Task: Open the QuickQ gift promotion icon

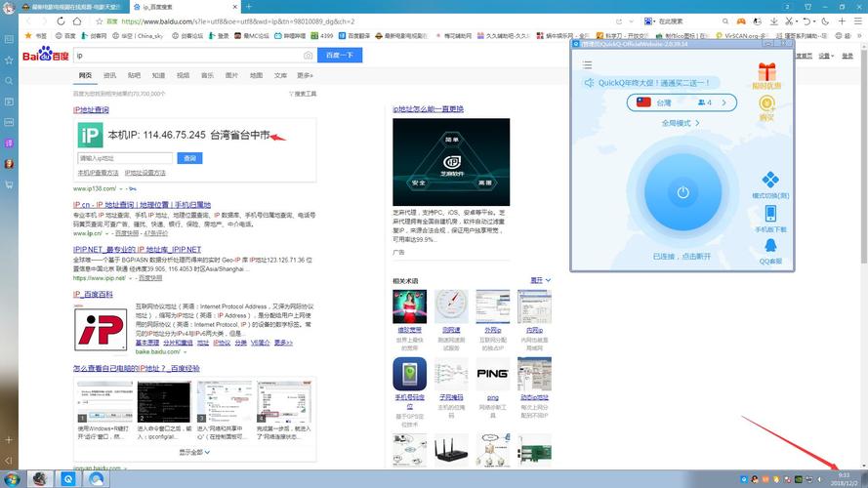Action: pyautogui.click(x=766, y=72)
